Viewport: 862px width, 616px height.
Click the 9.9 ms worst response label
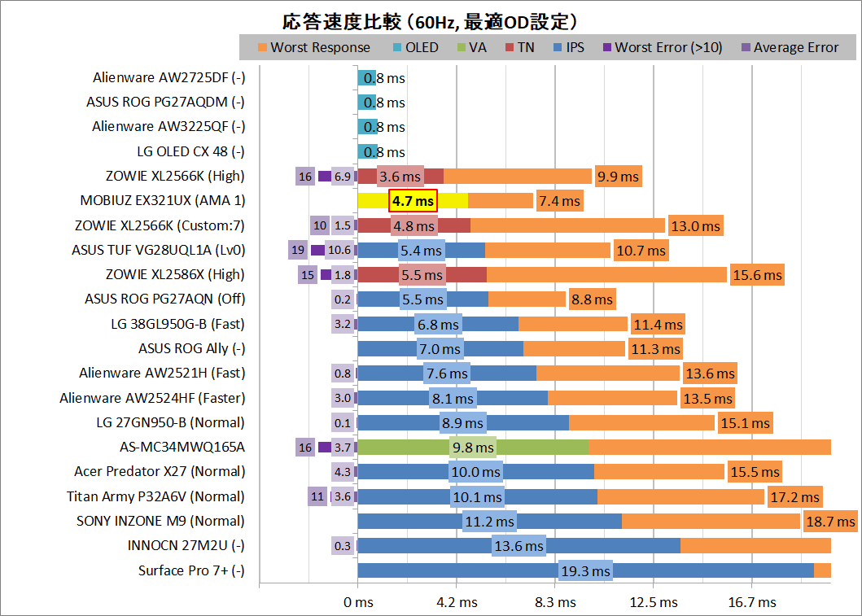pyautogui.click(x=618, y=177)
